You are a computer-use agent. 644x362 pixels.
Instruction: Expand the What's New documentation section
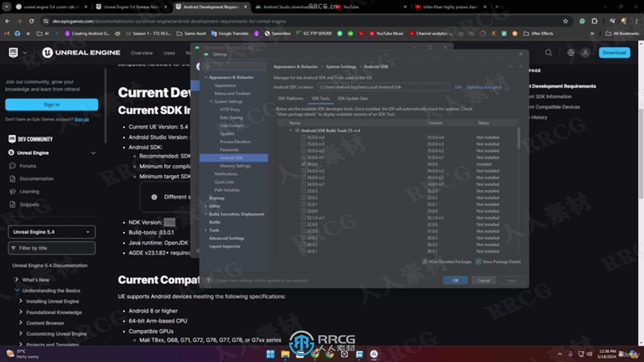point(16,280)
